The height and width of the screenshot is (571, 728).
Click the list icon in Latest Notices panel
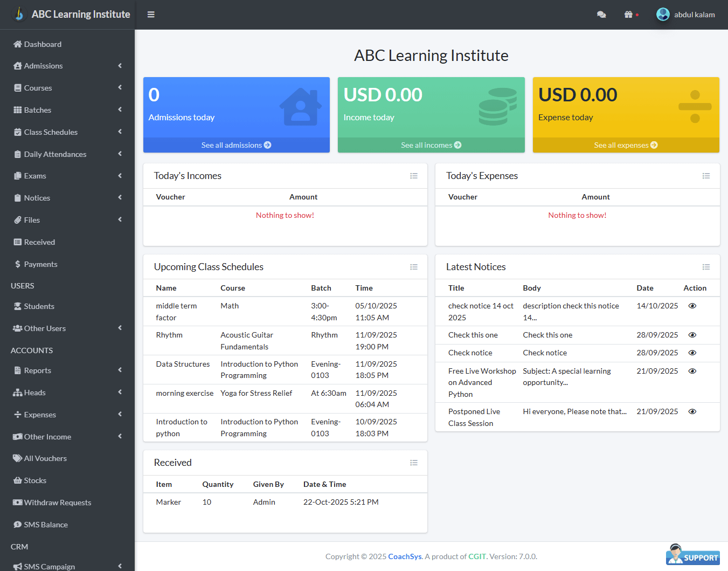tap(706, 267)
